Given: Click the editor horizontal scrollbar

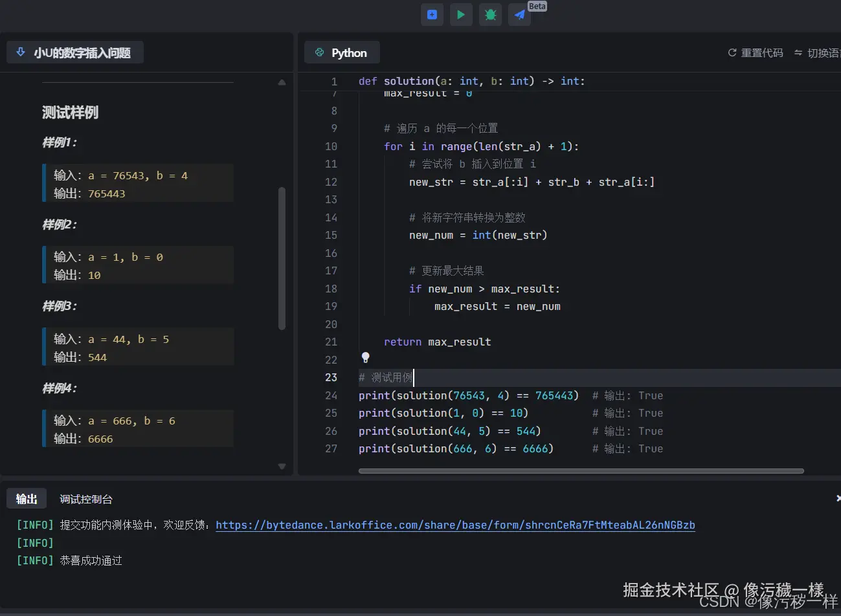Looking at the screenshot, I should point(581,471).
